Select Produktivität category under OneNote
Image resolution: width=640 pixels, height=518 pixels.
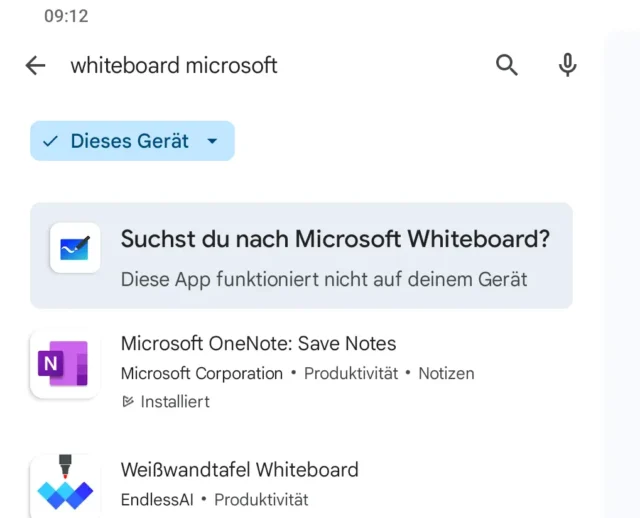click(x=350, y=374)
